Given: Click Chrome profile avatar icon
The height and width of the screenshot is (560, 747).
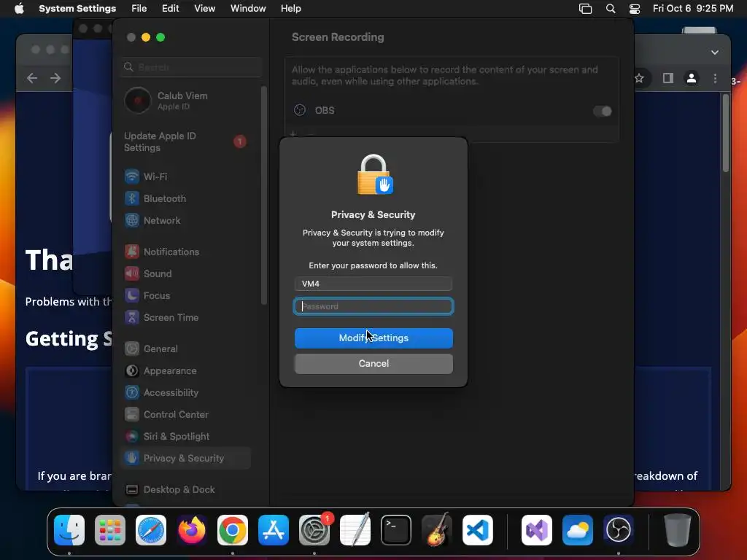Looking at the screenshot, I should click(692, 78).
